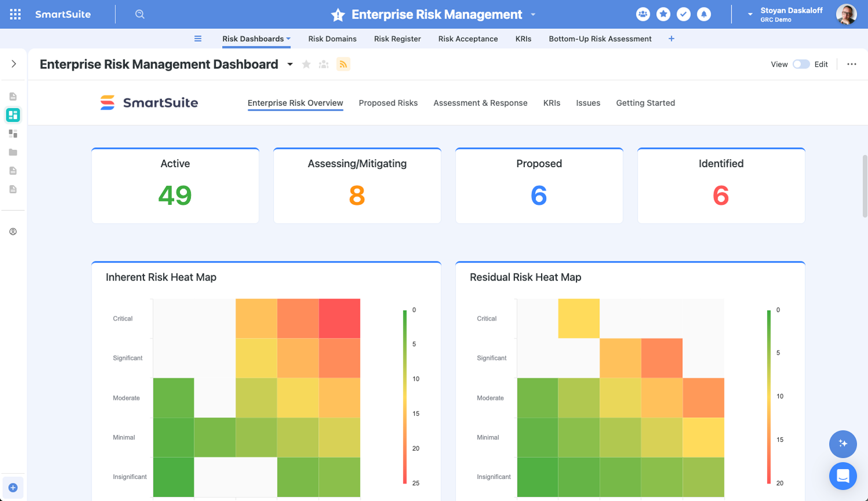
Task: Open the checkmark tasks icon in header
Action: pyautogui.click(x=683, y=14)
